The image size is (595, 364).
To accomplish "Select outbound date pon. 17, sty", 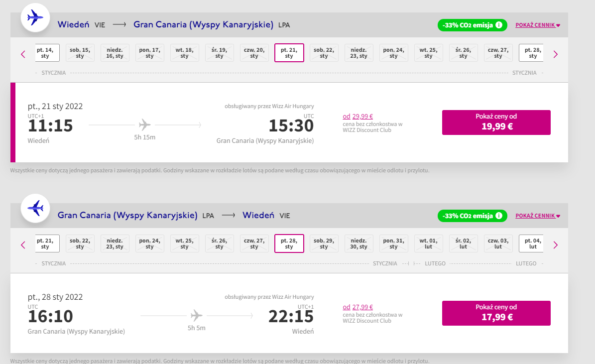I will 150,53.
